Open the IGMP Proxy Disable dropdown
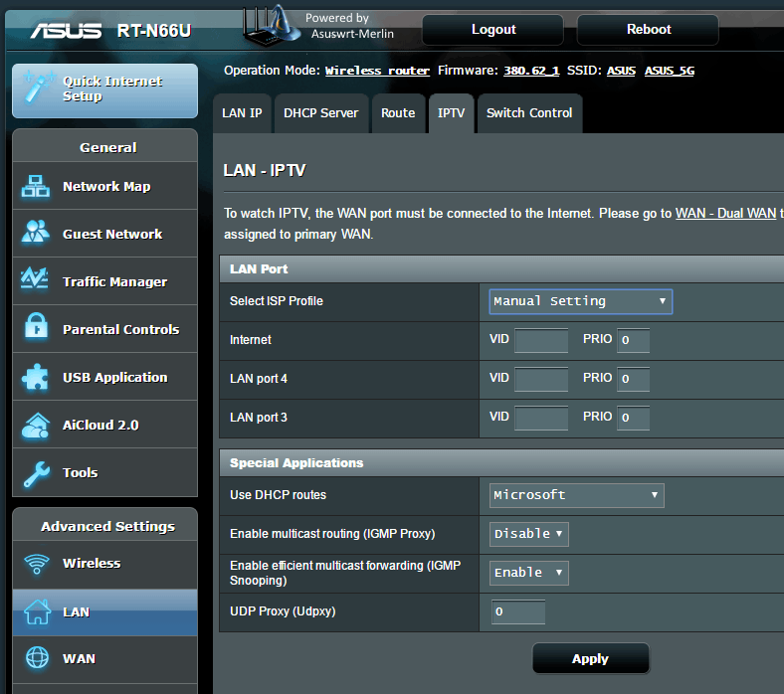Viewport: 784px width, 694px height. [x=528, y=534]
